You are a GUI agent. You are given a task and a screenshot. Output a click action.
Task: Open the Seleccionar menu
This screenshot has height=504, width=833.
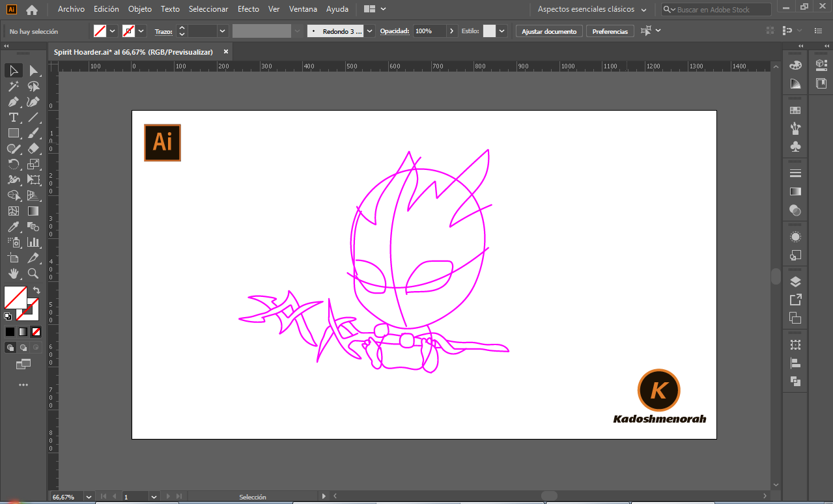[x=208, y=9]
